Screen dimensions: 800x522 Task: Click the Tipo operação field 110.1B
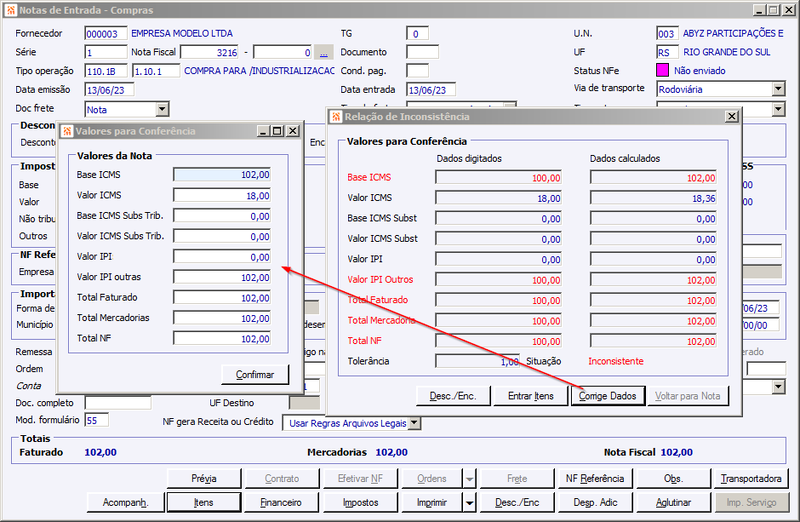click(106, 71)
